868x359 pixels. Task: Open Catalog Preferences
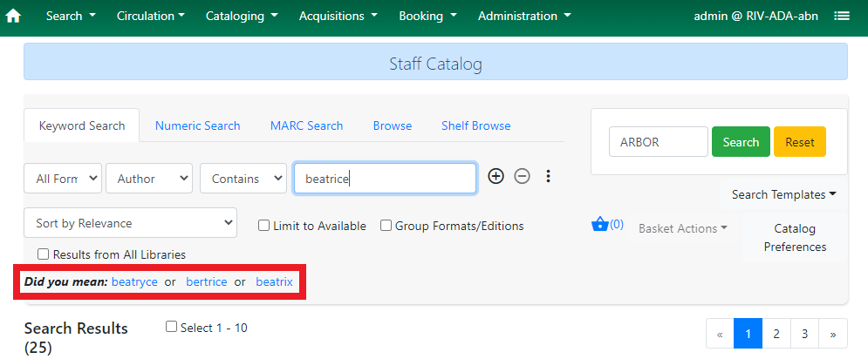795,238
